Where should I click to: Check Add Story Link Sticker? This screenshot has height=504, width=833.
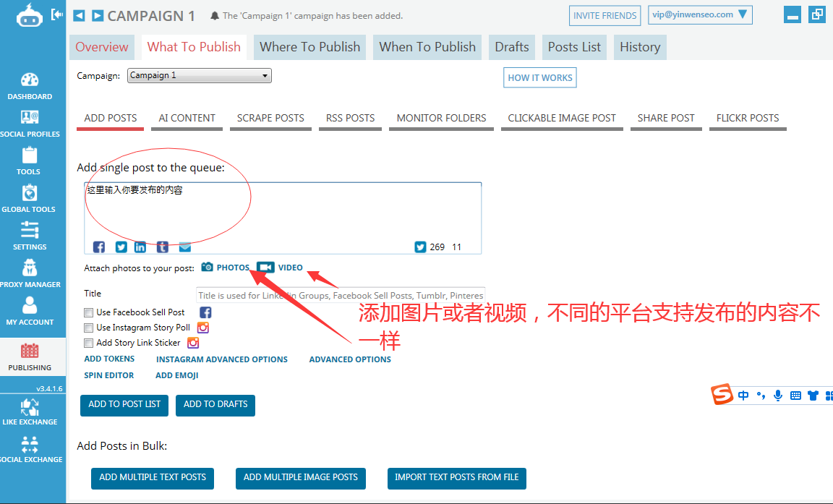point(88,342)
